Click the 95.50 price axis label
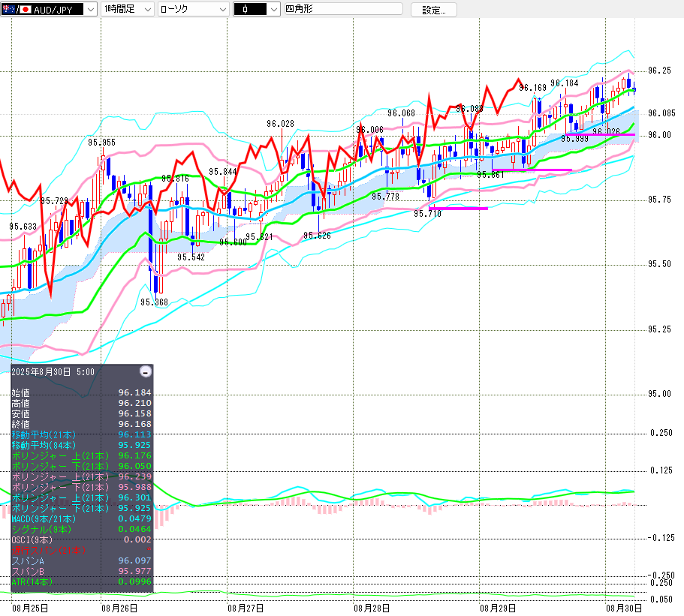This screenshot has width=684, height=616. 659,264
